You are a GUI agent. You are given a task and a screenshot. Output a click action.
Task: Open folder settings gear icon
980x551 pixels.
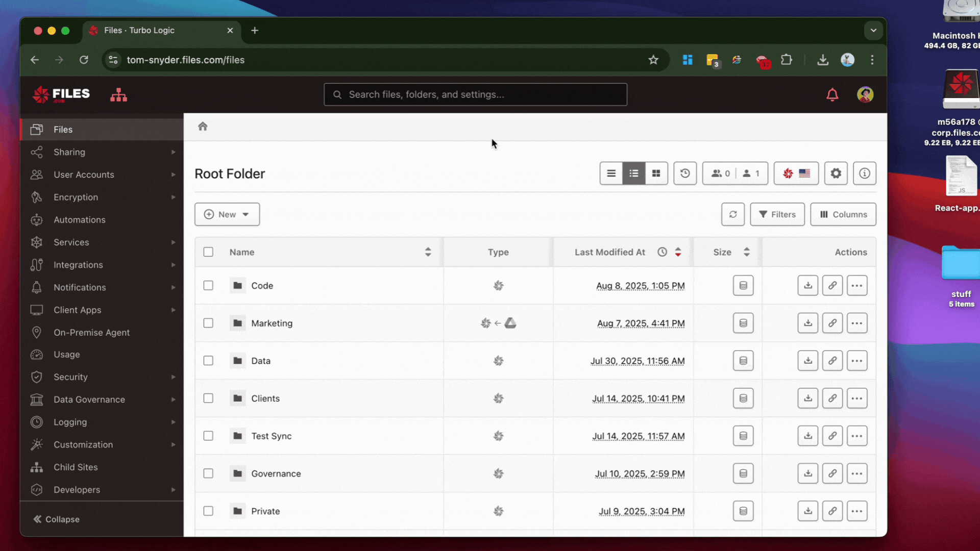point(836,173)
